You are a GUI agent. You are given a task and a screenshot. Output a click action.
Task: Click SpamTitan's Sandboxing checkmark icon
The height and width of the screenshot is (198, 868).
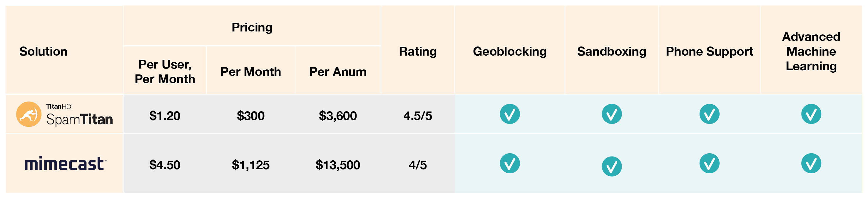point(612,114)
